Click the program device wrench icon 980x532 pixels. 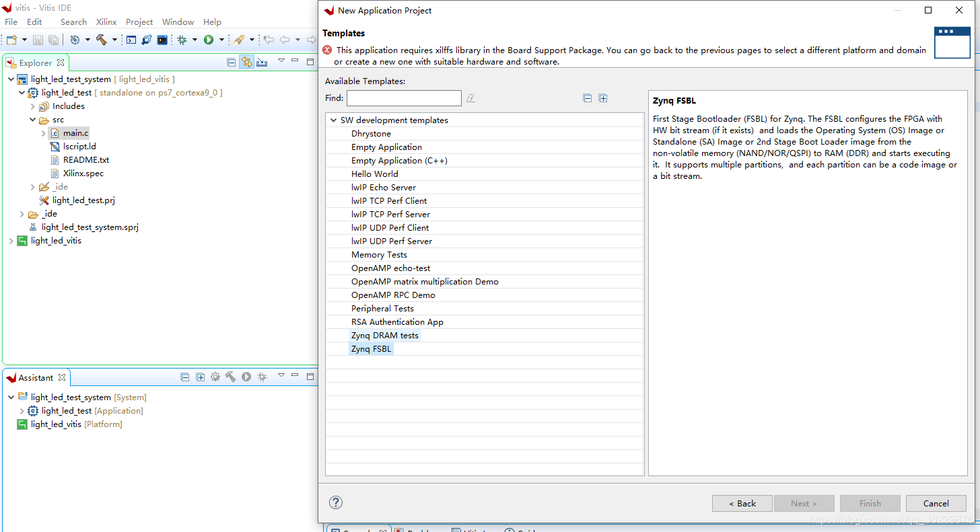pyautogui.click(x=147, y=40)
